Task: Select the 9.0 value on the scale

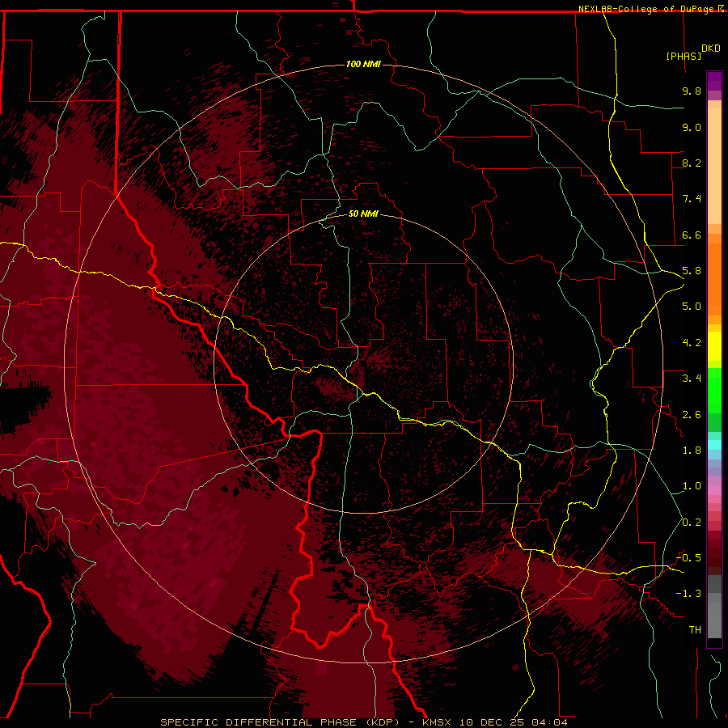Action: pyautogui.click(x=692, y=127)
